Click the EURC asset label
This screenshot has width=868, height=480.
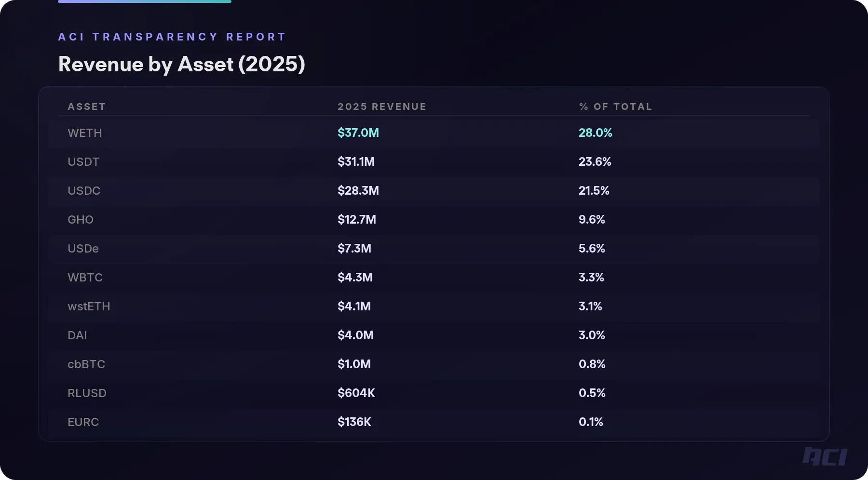coord(83,422)
